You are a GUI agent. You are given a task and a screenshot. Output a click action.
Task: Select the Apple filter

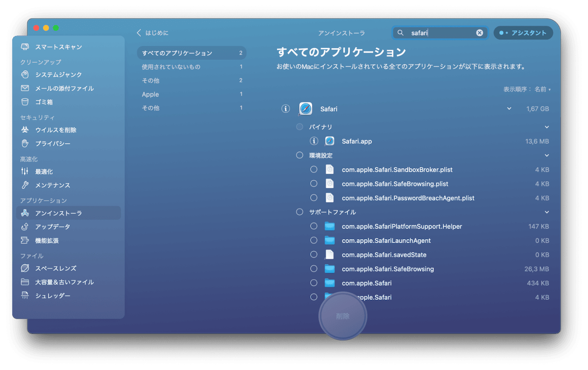192,94
